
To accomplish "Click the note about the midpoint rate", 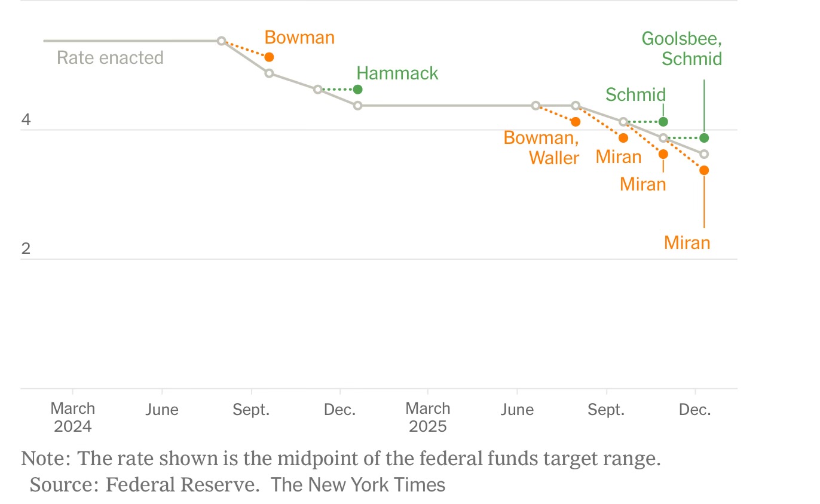I will pyautogui.click(x=341, y=459).
